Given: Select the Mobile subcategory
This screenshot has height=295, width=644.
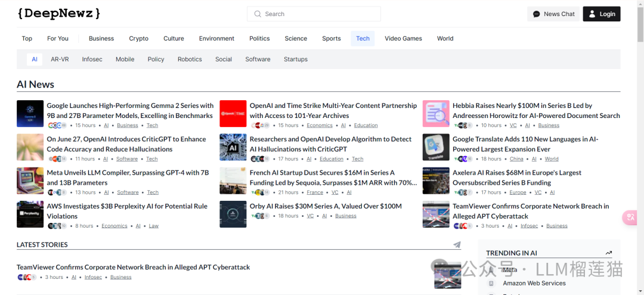Looking at the screenshot, I should (125, 59).
